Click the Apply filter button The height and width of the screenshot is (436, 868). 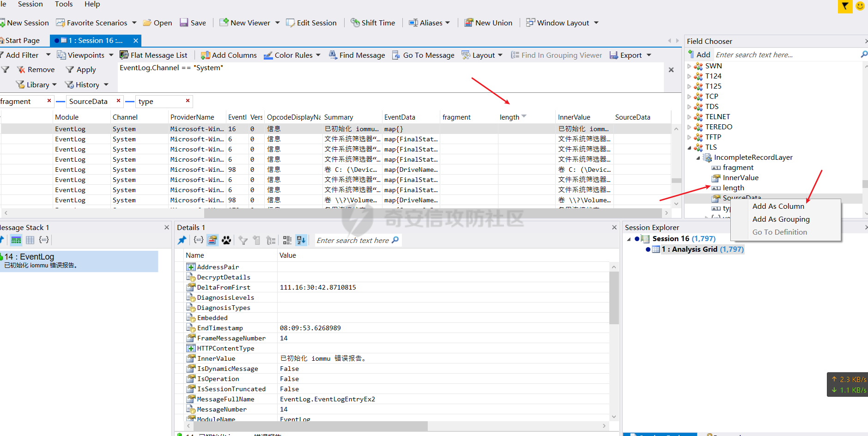click(x=81, y=70)
